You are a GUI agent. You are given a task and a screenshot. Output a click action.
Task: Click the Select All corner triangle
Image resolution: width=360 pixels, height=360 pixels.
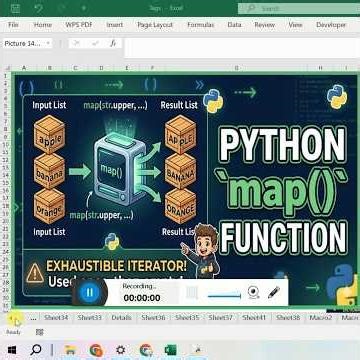(7, 68)
